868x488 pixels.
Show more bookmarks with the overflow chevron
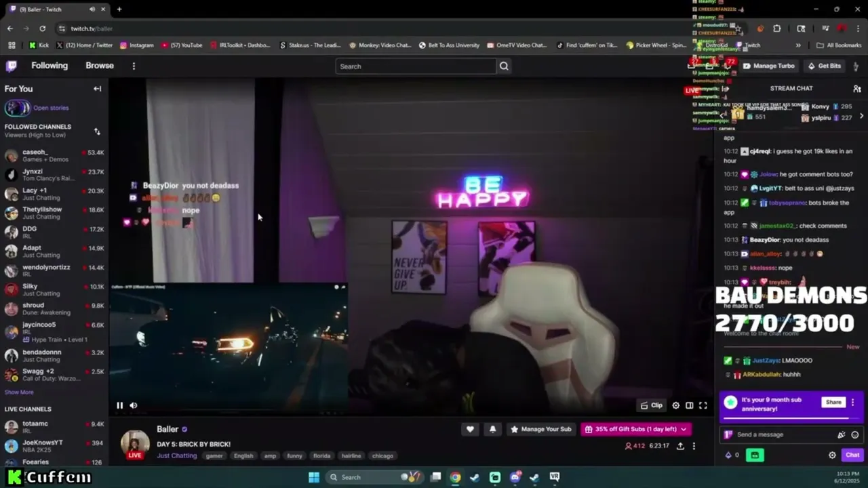[798, 45]
